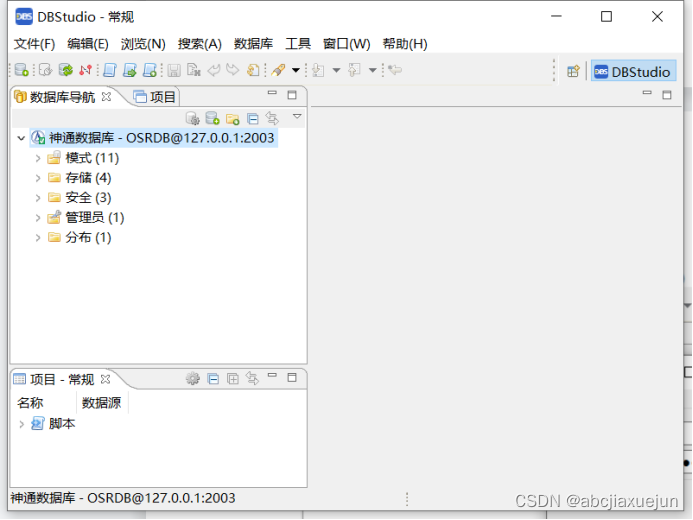Open the 工具 menu
693x520 pixels.
[298, 44]
